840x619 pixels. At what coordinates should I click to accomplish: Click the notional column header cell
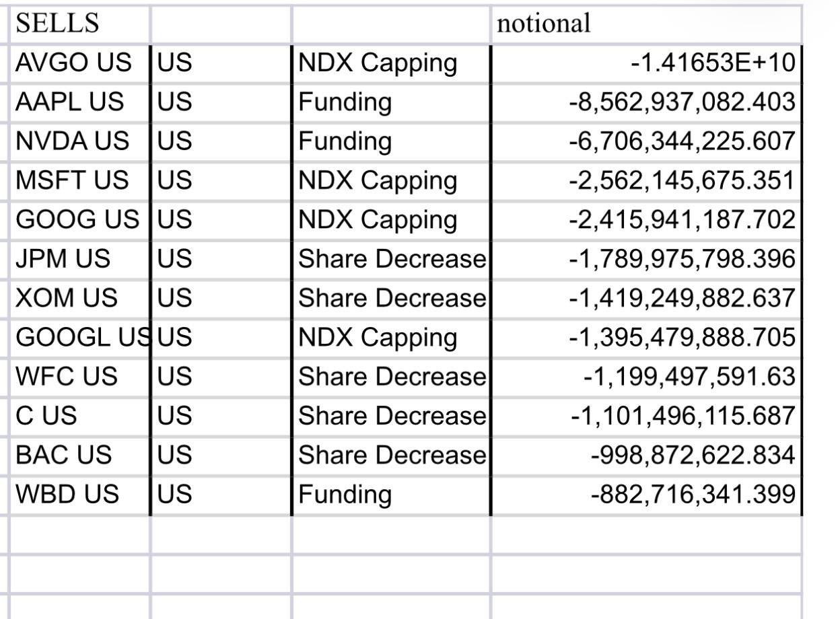point(646,24)
